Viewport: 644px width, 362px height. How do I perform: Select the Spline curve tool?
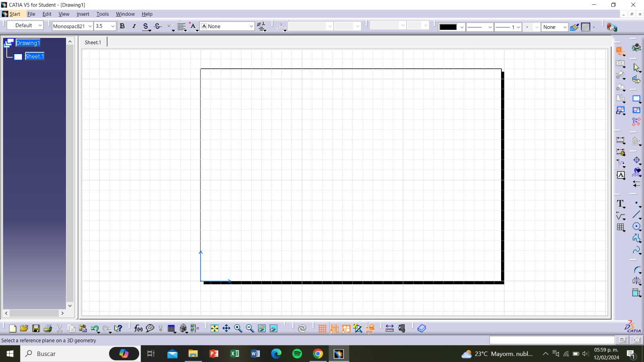point(636,250)
